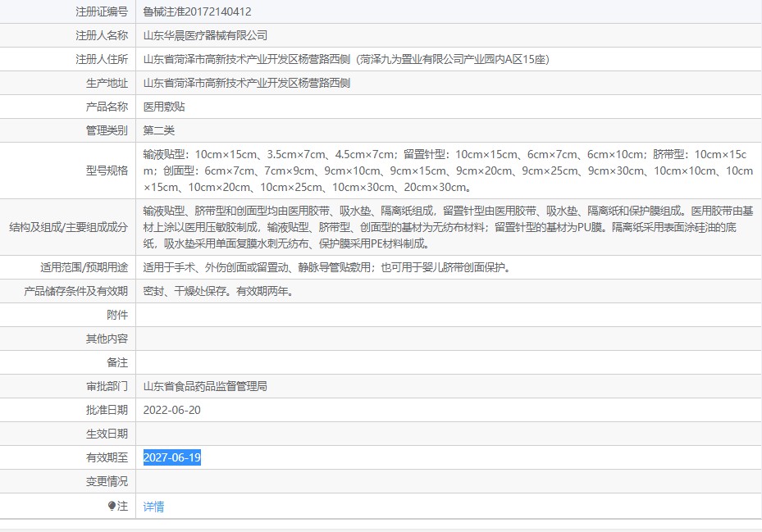Click the 变更情况 label
Image resolution: width=762 pixels, height=532 pixels.
pos(107,481)
